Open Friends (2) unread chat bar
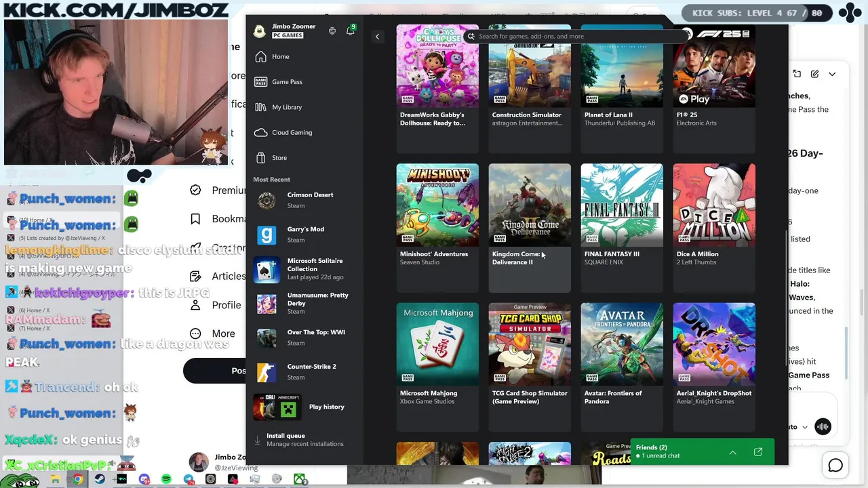 point(702,452)
